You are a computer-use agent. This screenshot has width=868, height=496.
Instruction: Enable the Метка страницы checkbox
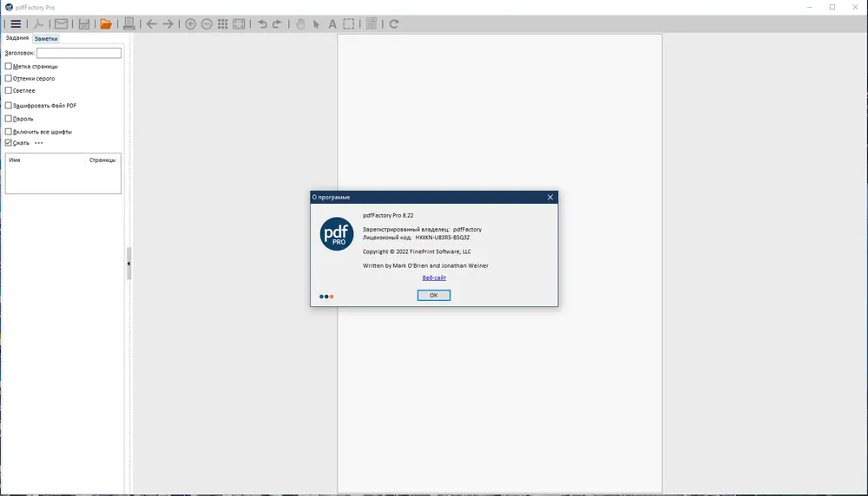coord(9,66)
